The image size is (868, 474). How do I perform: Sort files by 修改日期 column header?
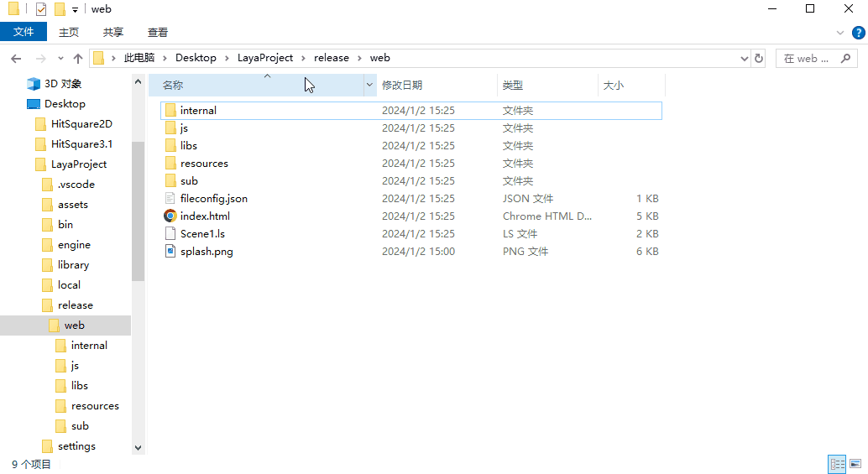402,86
